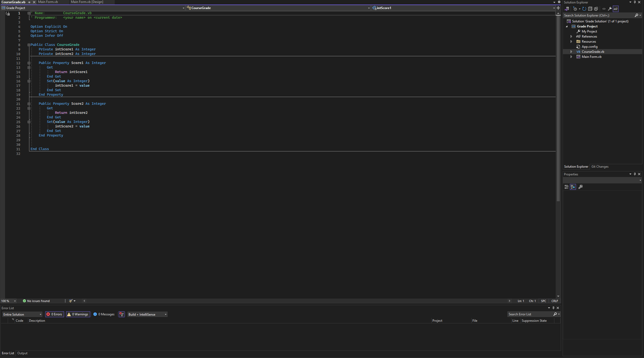Switch to the Output tab
Viewport: 644px width, 358px height.
tap(22, 353)
